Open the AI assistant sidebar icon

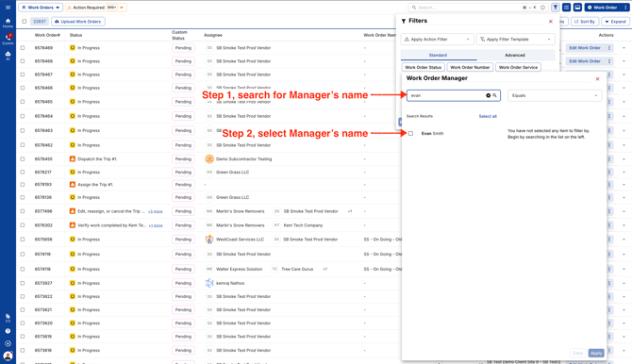point(8,56)
